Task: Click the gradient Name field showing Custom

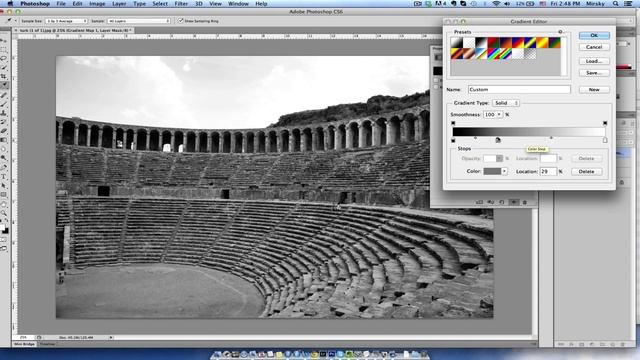Action: point(519,89)
